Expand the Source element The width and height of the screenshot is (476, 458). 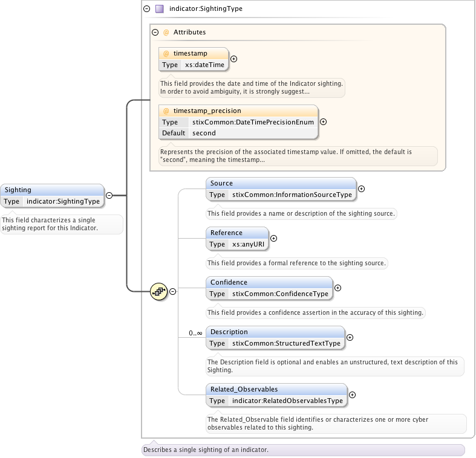point(361,189)
